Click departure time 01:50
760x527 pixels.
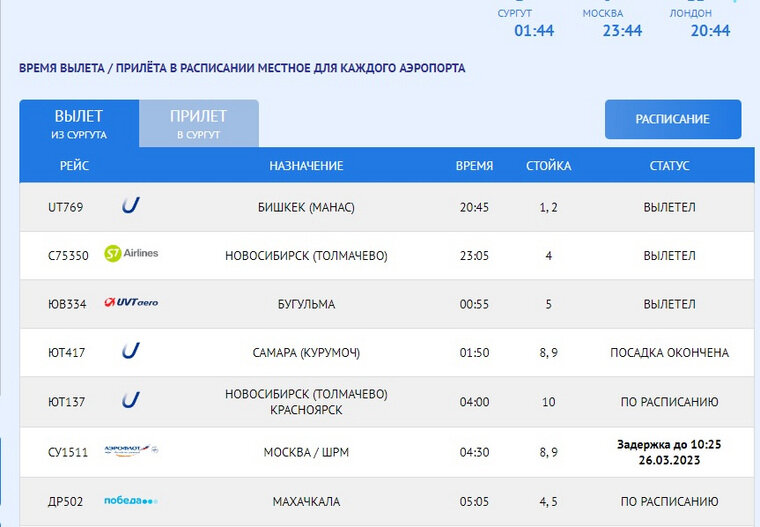[474, 352]
